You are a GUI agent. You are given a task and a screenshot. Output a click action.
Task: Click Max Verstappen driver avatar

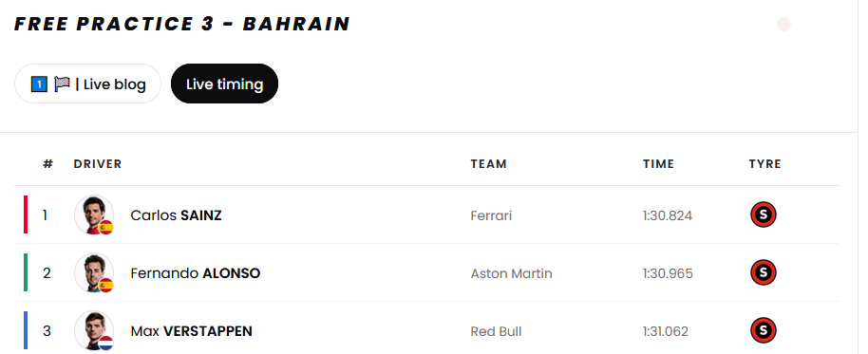(x=94, y=331)
